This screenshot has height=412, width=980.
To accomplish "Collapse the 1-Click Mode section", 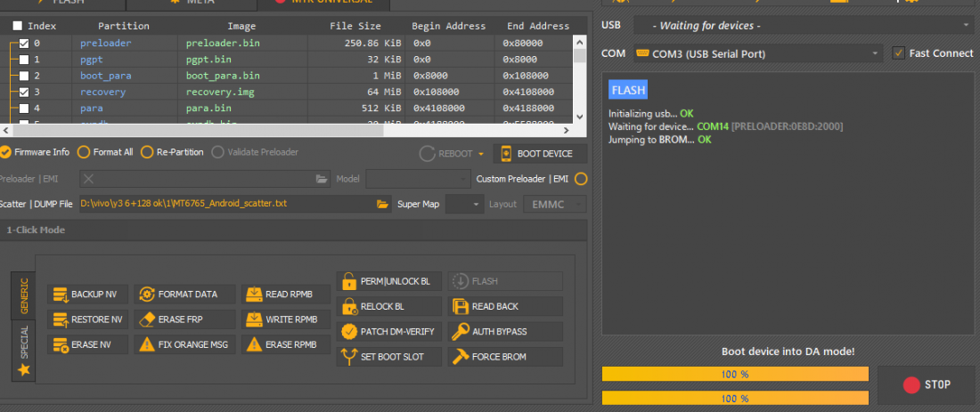I will pyautogui.click(x=294, y=230).
